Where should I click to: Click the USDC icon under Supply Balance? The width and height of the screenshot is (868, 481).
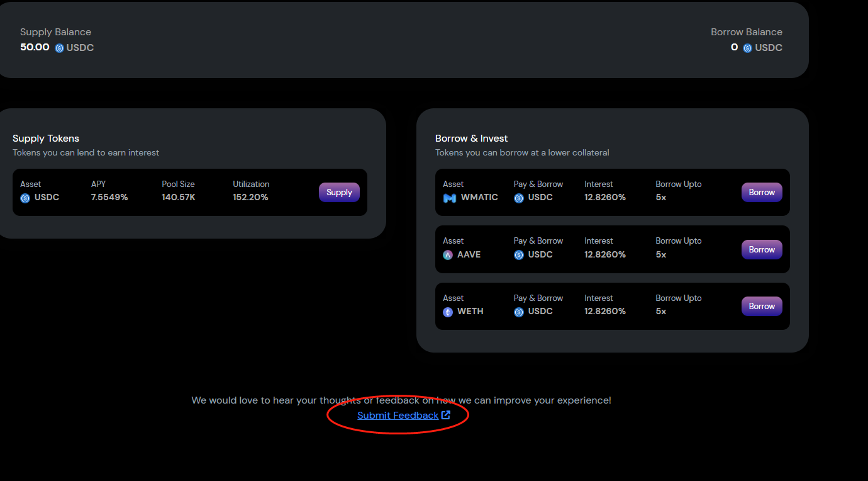click(59, 48)
